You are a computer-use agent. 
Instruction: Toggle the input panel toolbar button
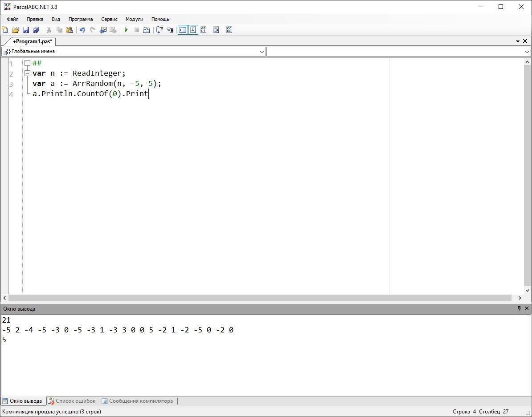tap(193, 30)
